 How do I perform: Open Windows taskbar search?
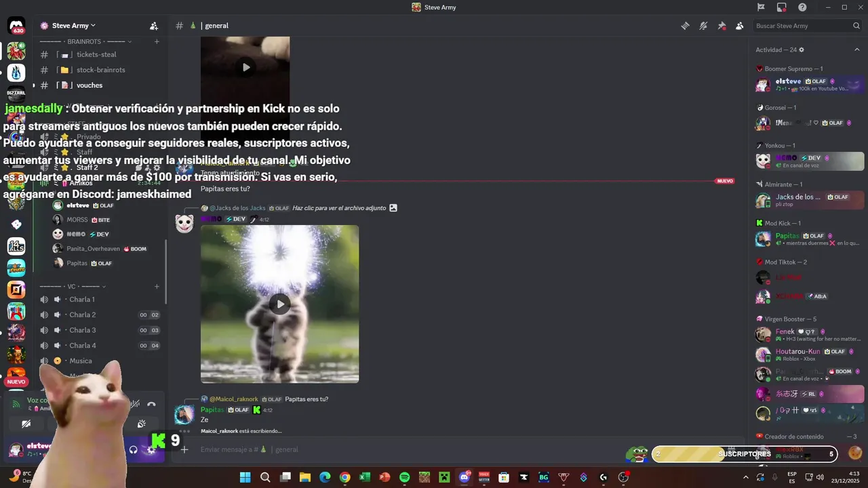[x=265, y=477]
